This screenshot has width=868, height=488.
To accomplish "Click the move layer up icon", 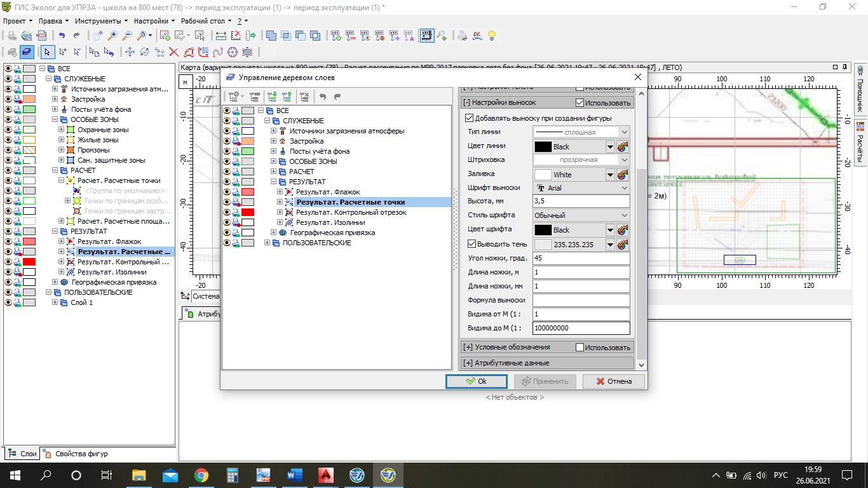I will click(x=287, y=97).
